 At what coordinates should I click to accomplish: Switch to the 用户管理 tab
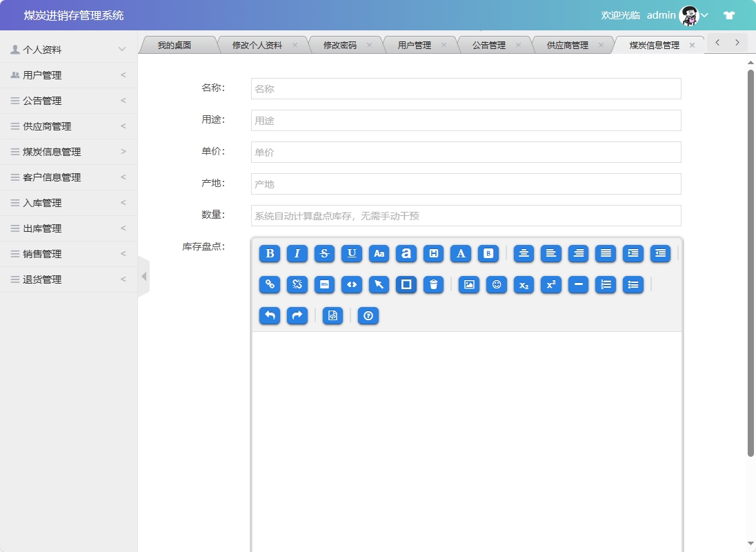414,43
